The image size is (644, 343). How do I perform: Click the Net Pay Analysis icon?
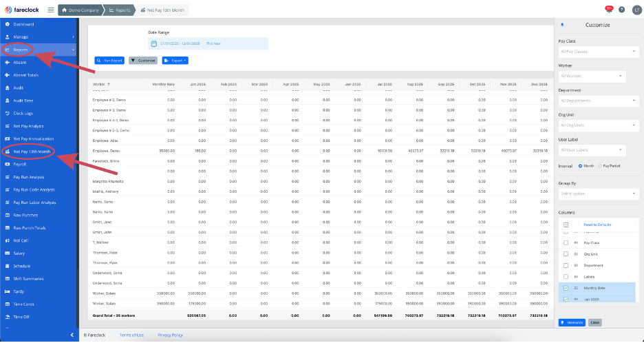coord(8,126)
